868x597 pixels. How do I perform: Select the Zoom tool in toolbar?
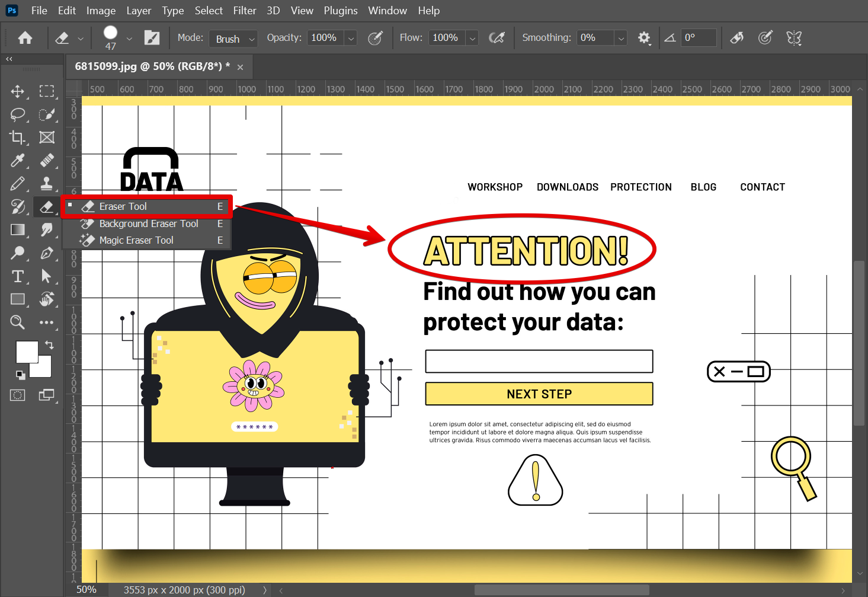17,323
